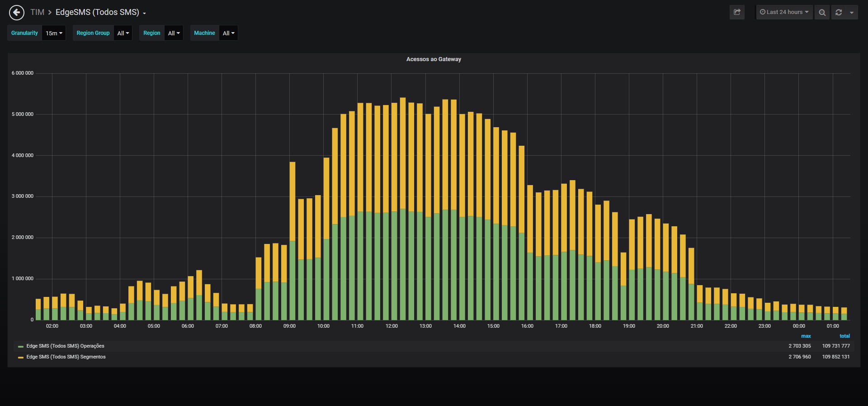
Task: Open the Machine All dropdown
Action: (x=229, y=33)
